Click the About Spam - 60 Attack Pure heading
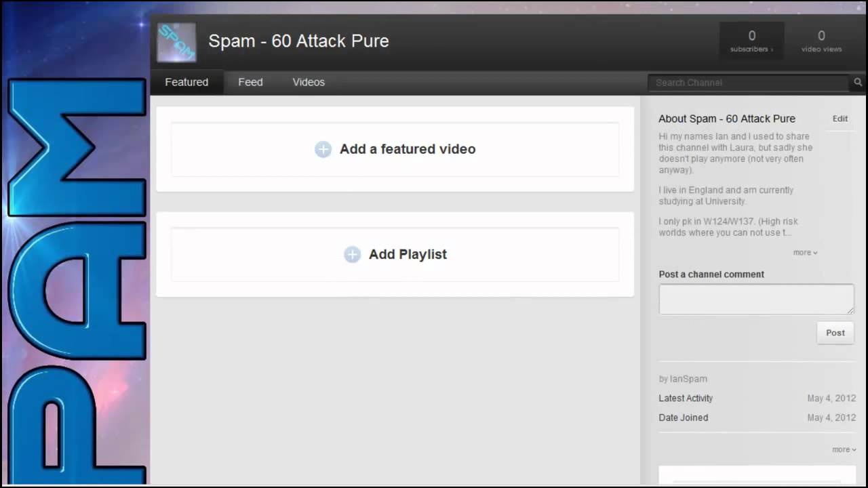This screenshot has height=488, width=868. pos(727,119)
